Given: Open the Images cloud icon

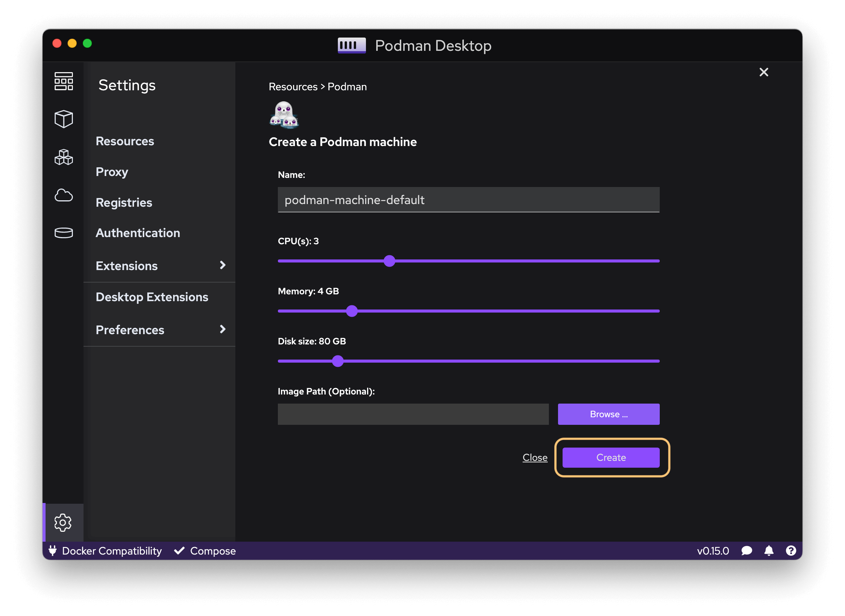Looking at the screenshot, I should [x=63, y=195].
